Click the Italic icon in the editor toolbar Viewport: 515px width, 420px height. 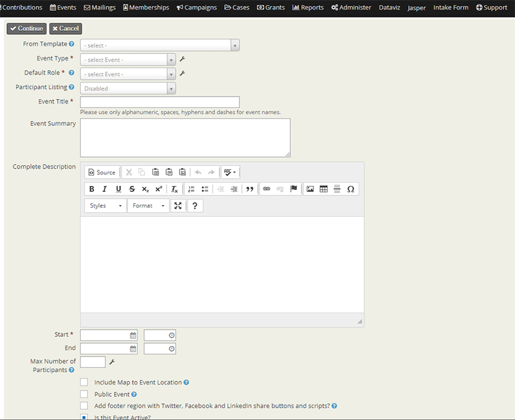(x=104, y=188)
